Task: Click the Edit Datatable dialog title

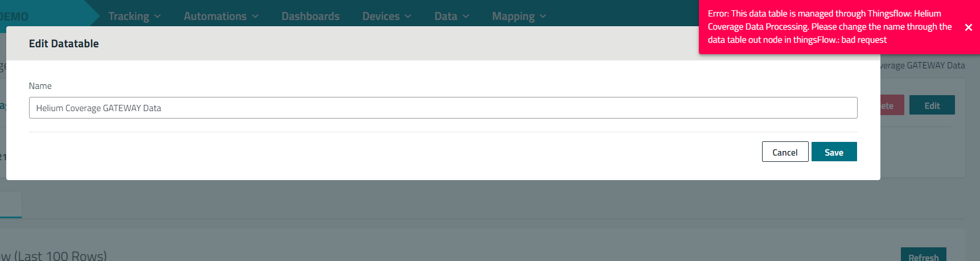Action: 64,44
